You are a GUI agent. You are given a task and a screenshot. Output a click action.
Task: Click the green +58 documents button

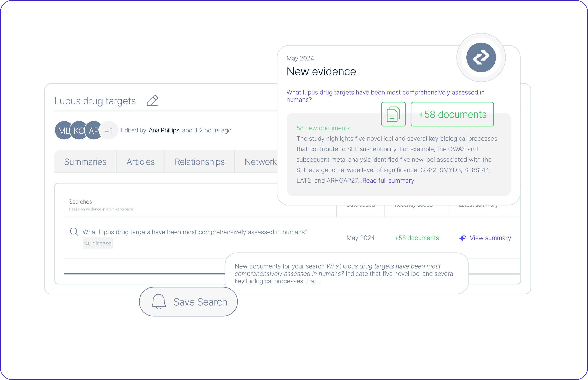click(x=452, y=114)
